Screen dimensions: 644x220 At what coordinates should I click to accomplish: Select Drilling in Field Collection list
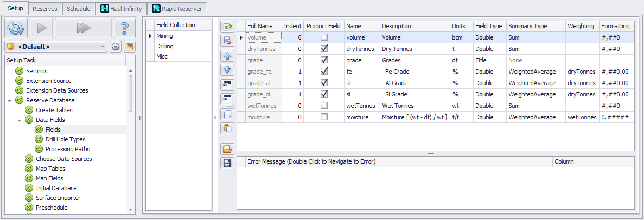pos(164,46)
